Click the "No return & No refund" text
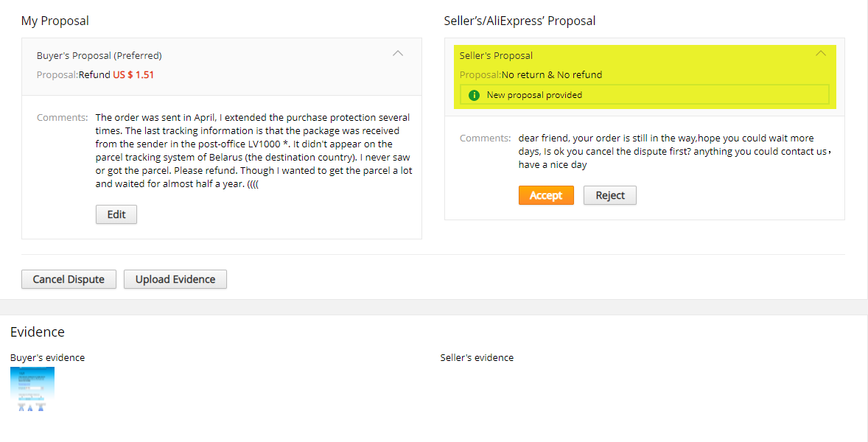The image size is (868, 442). pyautogui.click(x=552, y=74)
